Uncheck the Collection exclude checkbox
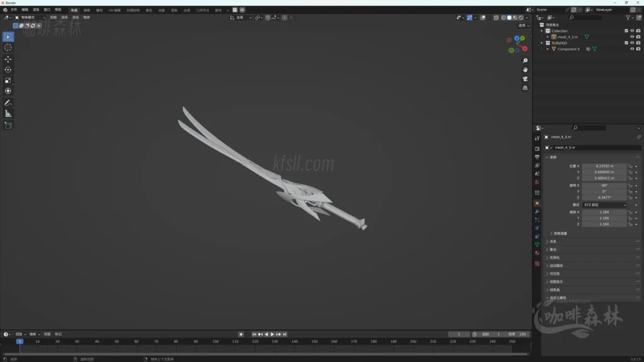Image resolution: width=644 pixels, height=362 pixels. click(x=626, y=31)
